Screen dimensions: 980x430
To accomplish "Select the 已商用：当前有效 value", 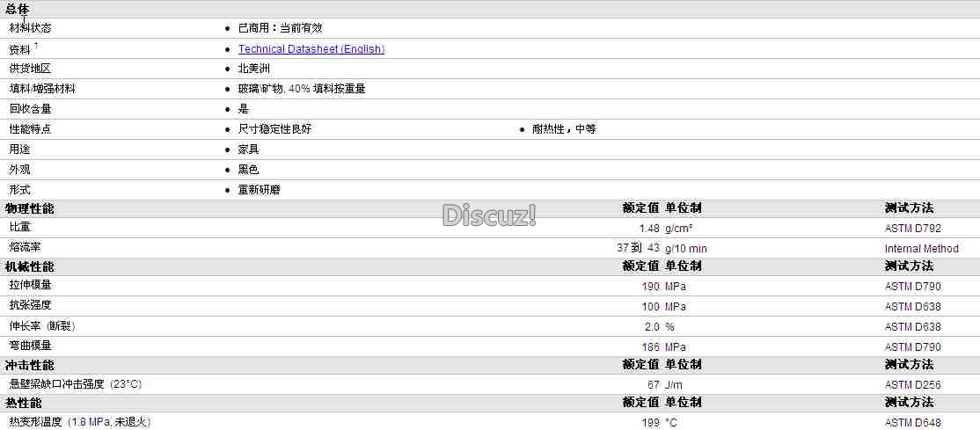I will tap(281, 28).
